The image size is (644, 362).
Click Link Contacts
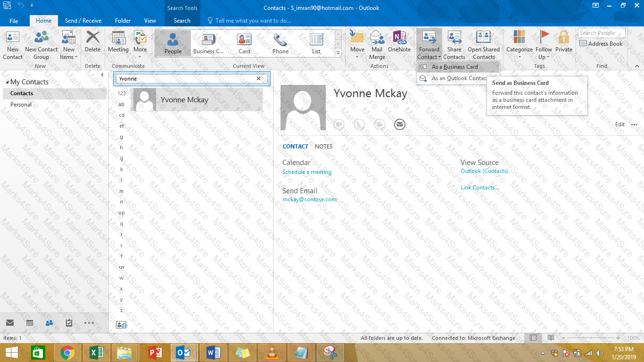coord(479,188)
